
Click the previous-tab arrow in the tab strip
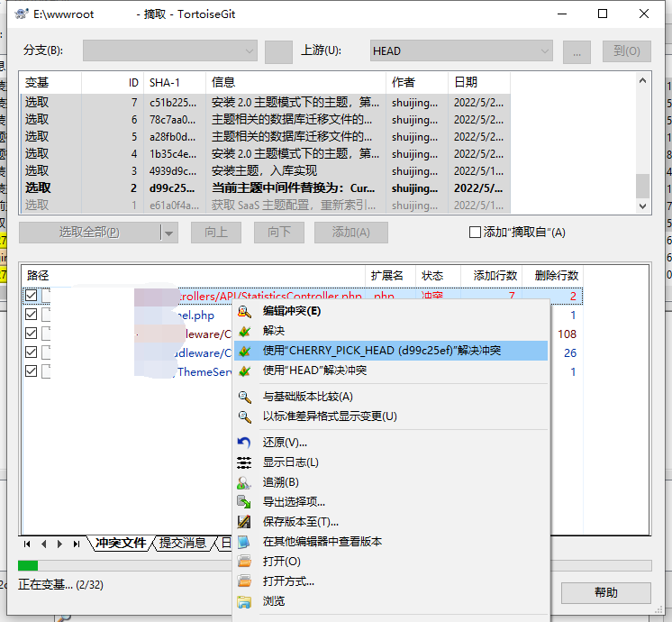point(44,544)
